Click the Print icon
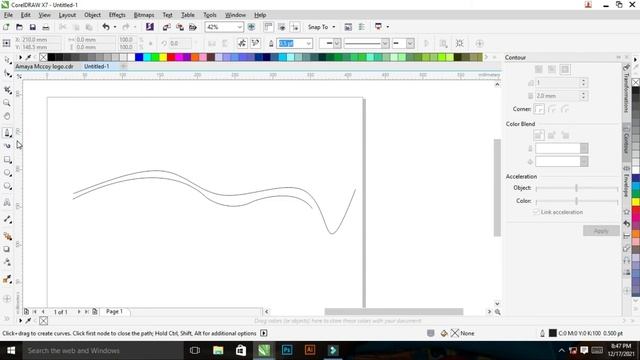The width and height of the screenshot is (640, 360). [x=46, y=27]
